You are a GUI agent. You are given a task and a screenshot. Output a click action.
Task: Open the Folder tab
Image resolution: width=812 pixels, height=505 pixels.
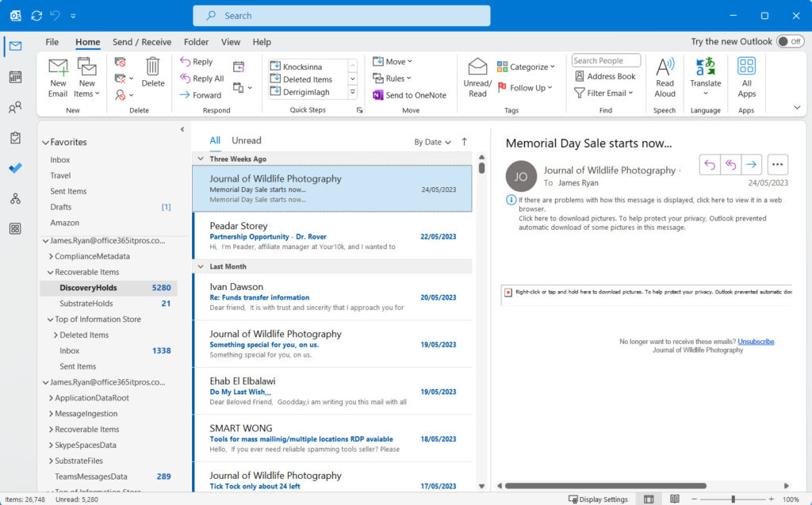pyautogui.click(x=197, y=42)
